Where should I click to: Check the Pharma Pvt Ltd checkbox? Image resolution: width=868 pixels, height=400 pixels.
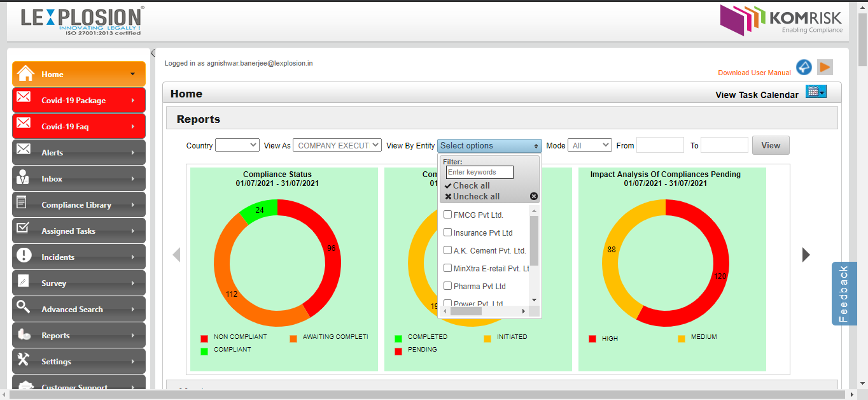tap(448, 286)
